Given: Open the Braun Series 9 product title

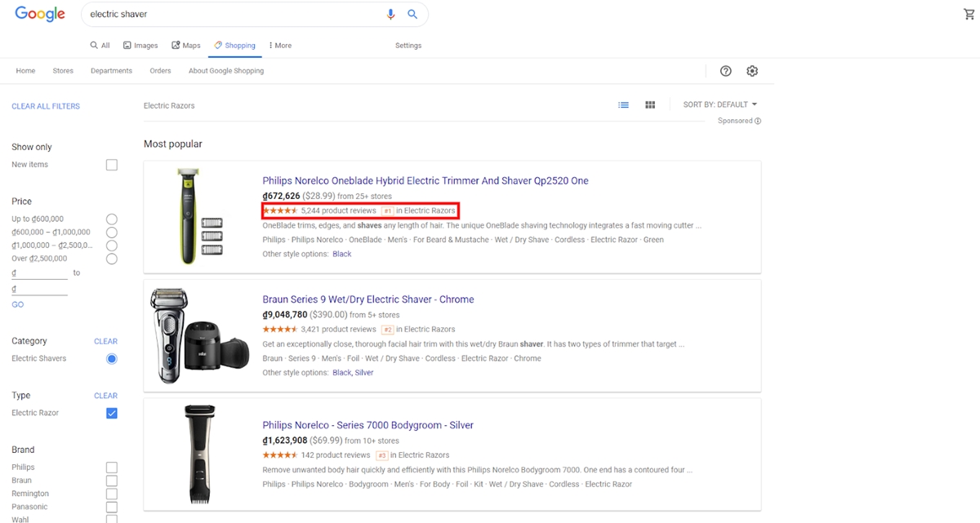Looking at the screenshot, I should tap(367, 299).
